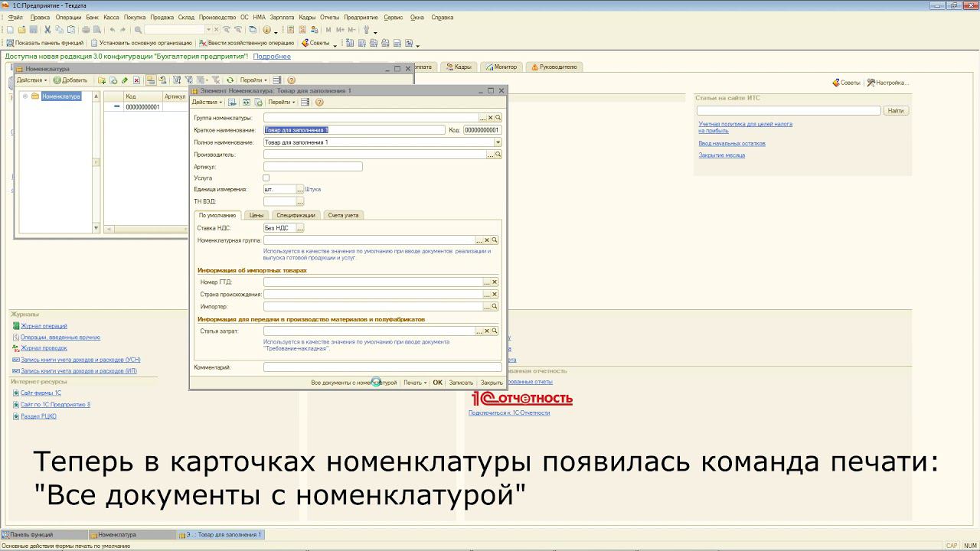Open the Руководителю panel tab
Screen dimensions: 980x551
[554, 67]
